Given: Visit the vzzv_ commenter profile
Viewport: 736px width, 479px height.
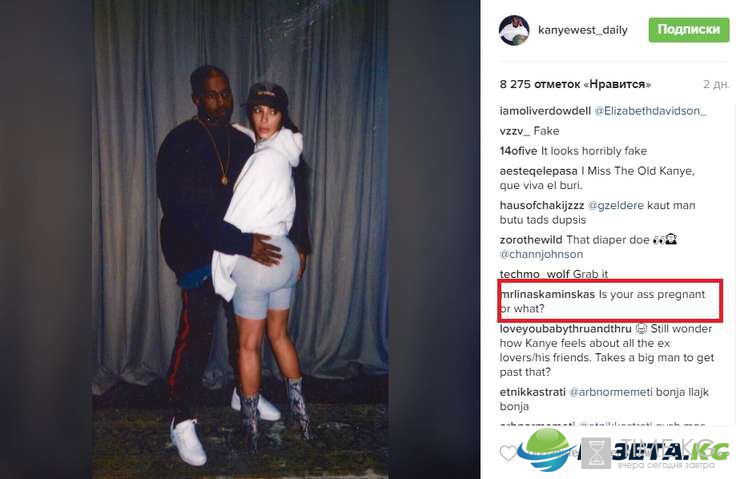Looking at the screenshot, I should tap(514, 131).
